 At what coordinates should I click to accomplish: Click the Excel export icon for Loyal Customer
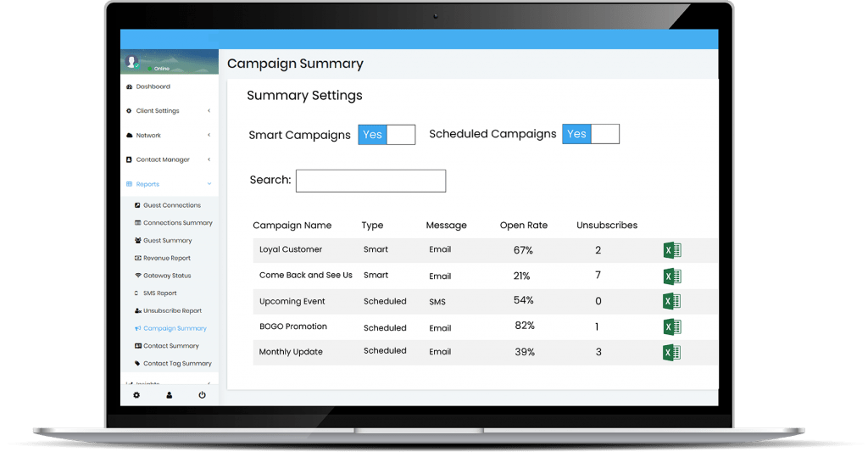point(671,250)
